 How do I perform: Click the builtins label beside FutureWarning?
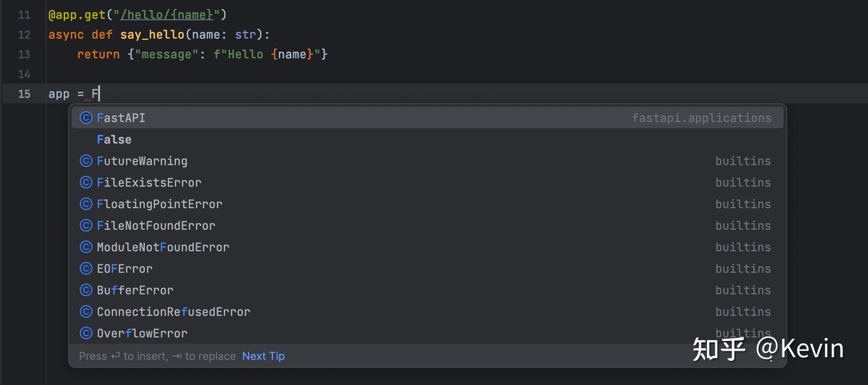(743, 161)
